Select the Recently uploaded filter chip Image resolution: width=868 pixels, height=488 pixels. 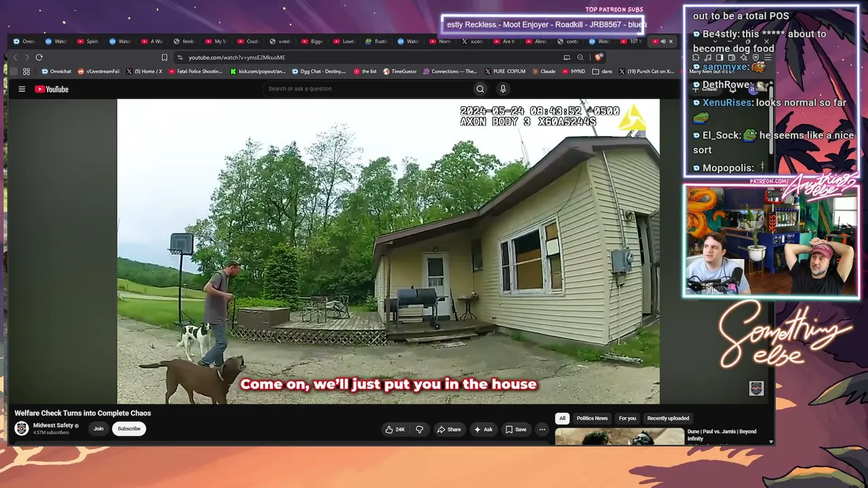click(668, 418)
